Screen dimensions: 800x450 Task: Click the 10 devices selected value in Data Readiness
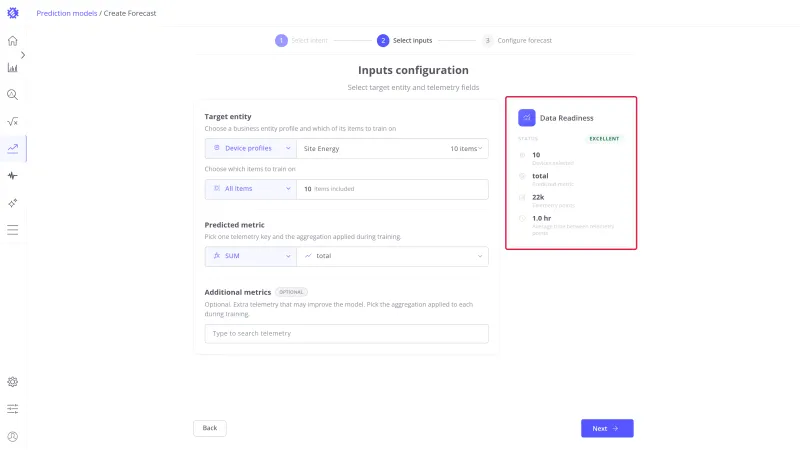pos(536,155)
